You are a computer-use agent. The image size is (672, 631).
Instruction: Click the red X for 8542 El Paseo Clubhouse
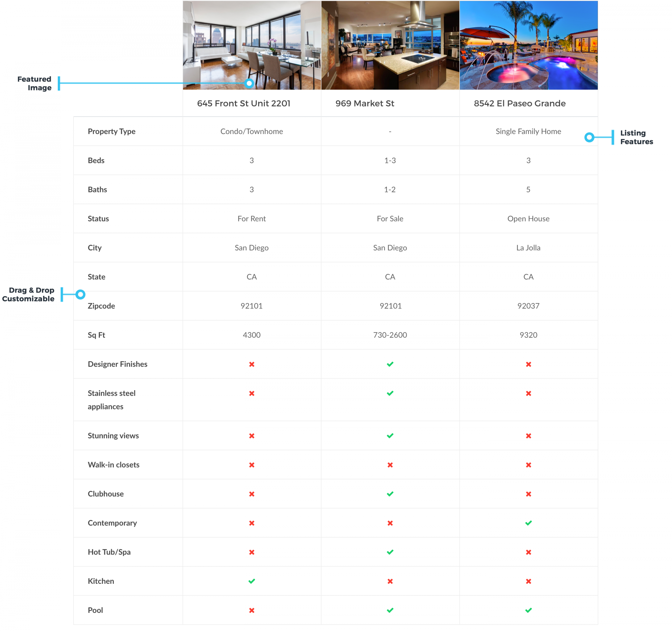(x=528, y=494)
